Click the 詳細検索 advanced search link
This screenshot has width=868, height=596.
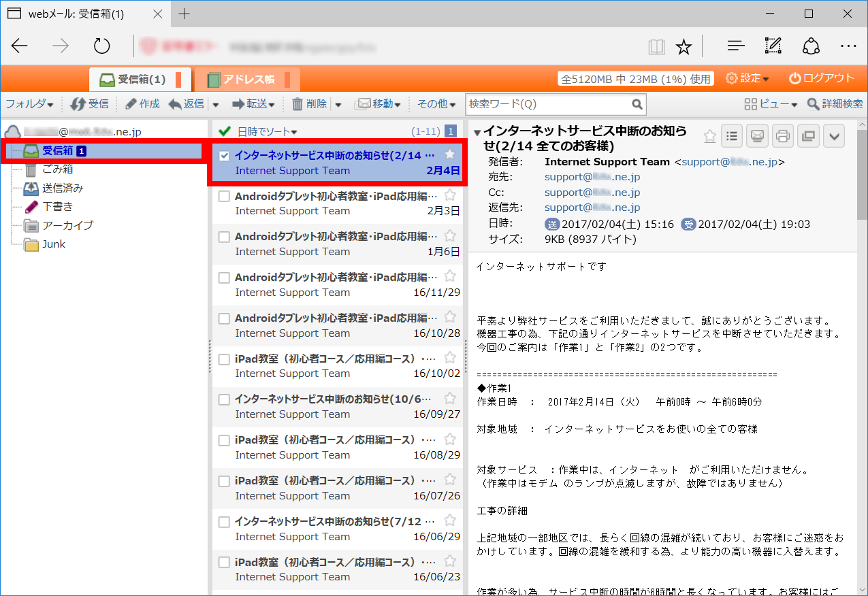point(835,104)
